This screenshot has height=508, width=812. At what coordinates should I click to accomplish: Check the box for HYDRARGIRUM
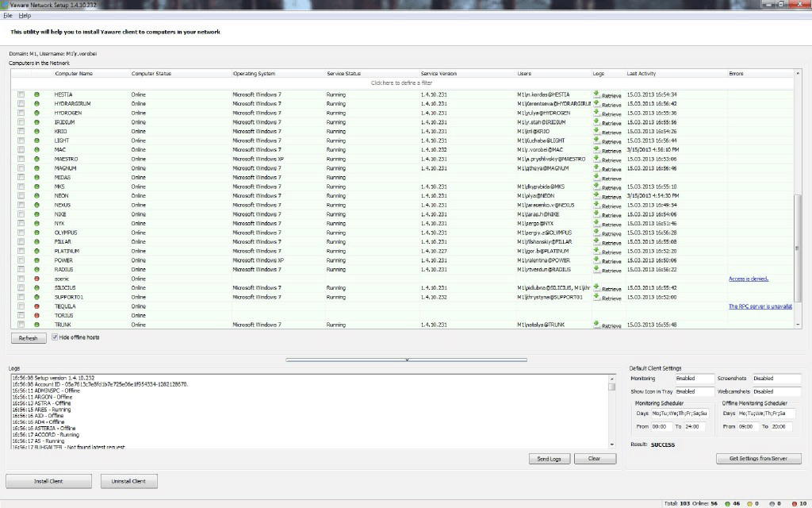tap(21, 104)
